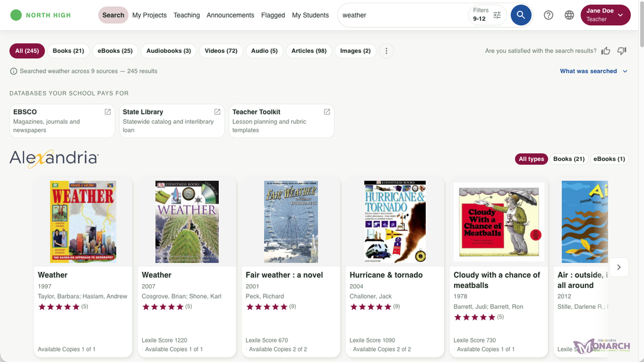
Task: Click the globe language icon
Action: pyautogui.click(x=569, y=15)
